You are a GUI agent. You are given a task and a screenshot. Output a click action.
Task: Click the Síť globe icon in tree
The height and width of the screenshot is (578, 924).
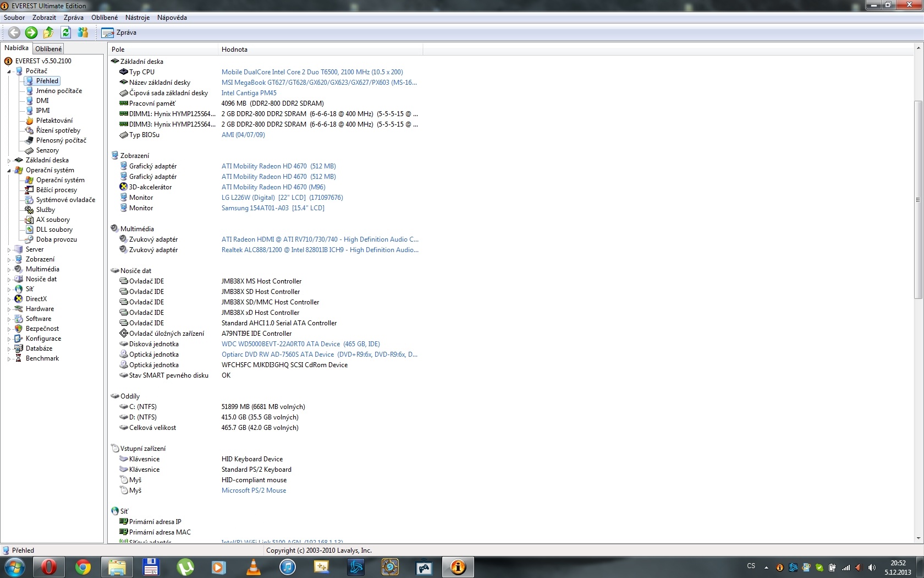(19, 289)
